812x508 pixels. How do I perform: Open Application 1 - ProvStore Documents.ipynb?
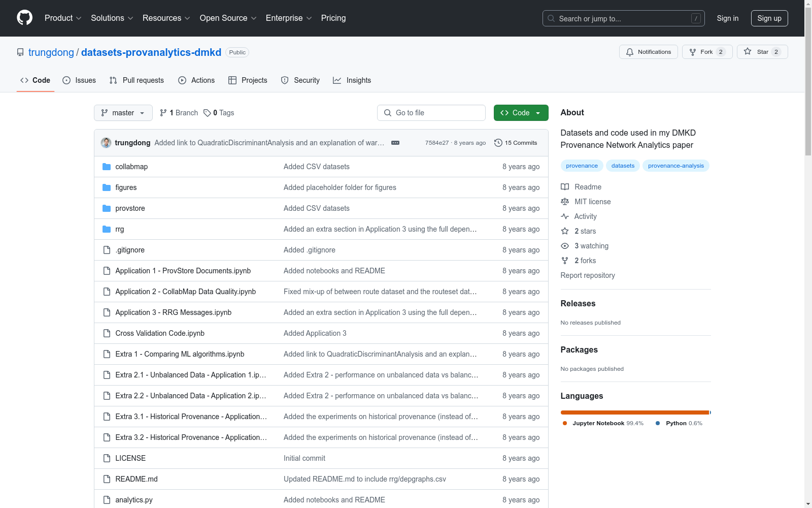[183, 271]
